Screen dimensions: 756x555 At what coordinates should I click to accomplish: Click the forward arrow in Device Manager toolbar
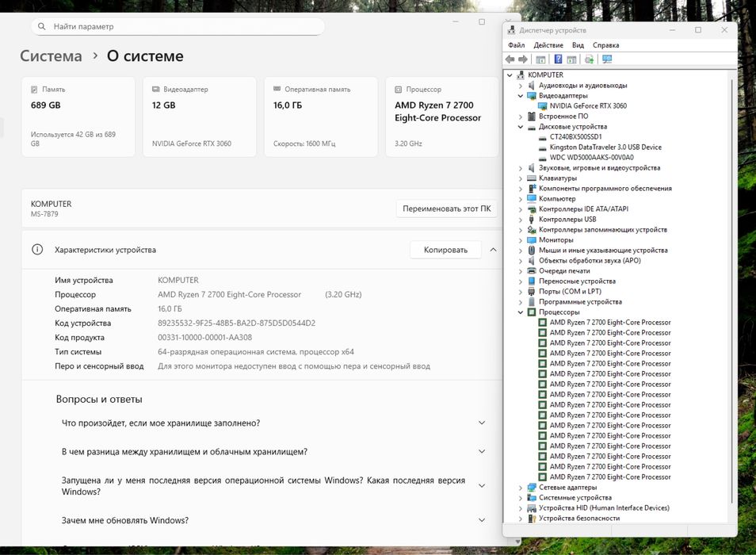pos(523,59)
